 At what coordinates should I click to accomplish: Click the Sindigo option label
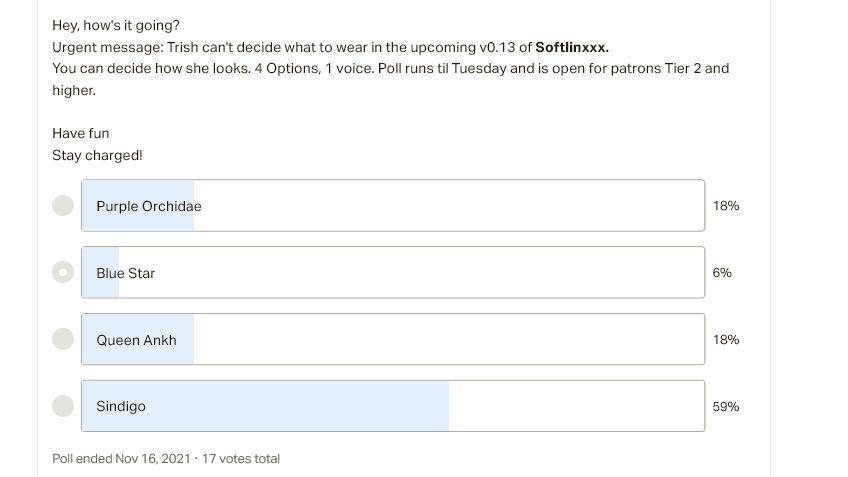click(121, 406)
